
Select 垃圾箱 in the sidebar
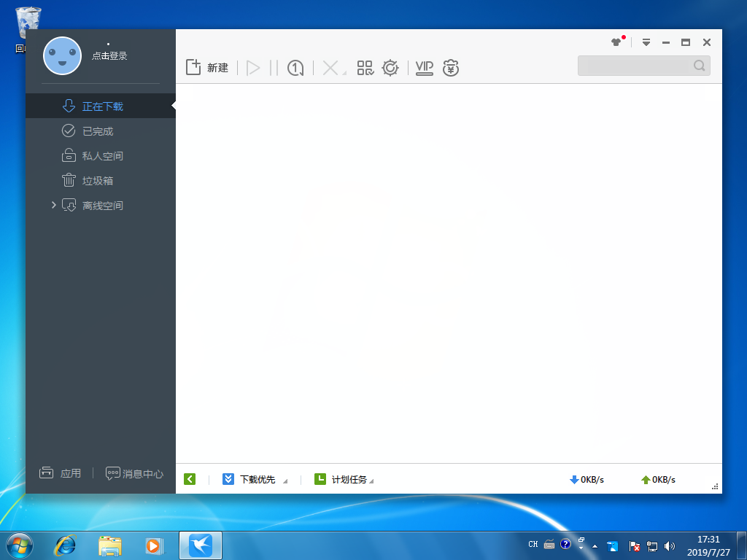(x=97, y=181)
